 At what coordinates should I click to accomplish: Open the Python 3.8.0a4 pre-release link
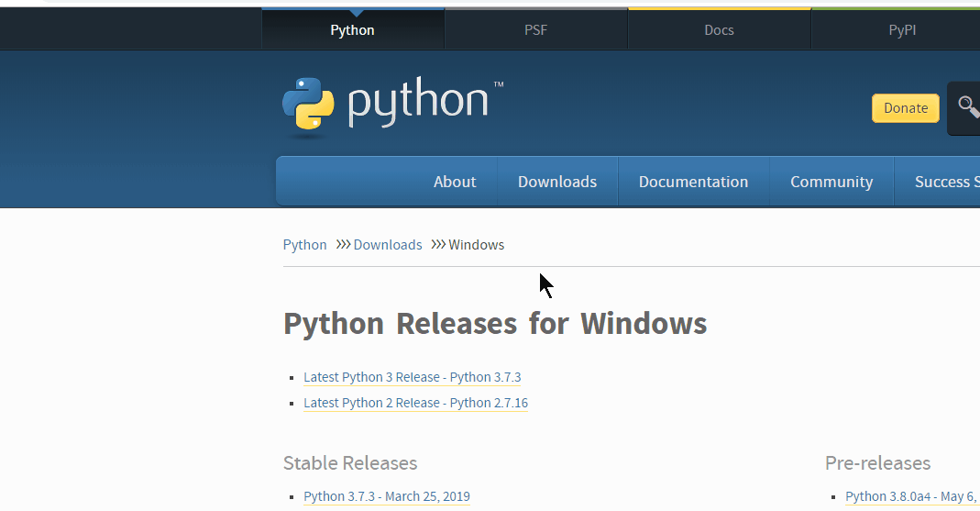pos(912,496)
